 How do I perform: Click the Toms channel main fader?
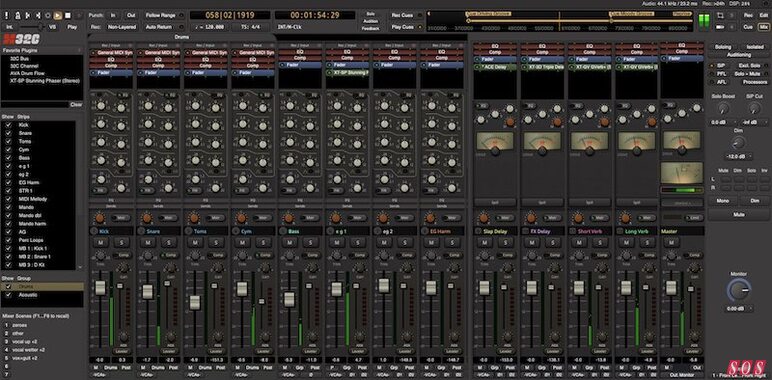[194, 302]
